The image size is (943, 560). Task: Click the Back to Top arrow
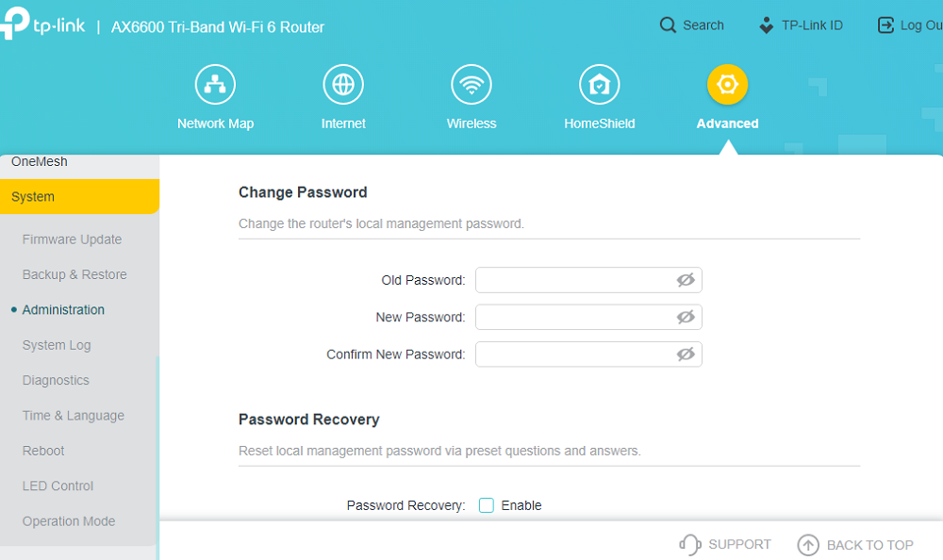pyautogui.click(x=808, y=545)
